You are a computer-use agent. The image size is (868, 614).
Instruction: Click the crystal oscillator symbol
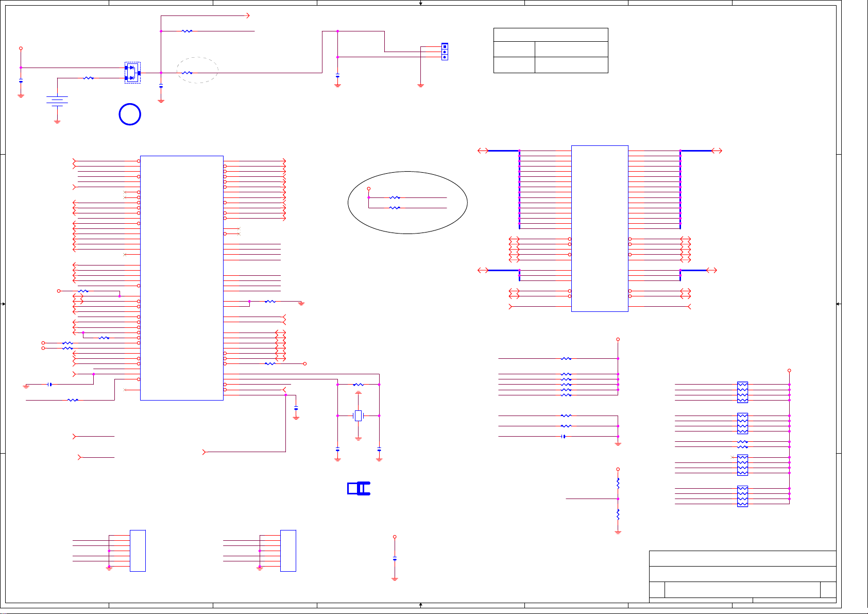(x=359, y=416)
